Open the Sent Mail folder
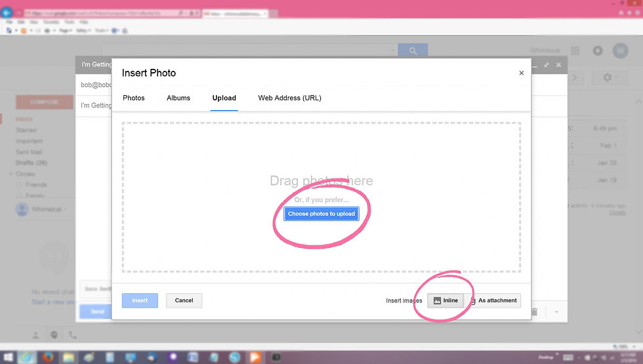Screen dimensions: 643x364 [29, 152]
